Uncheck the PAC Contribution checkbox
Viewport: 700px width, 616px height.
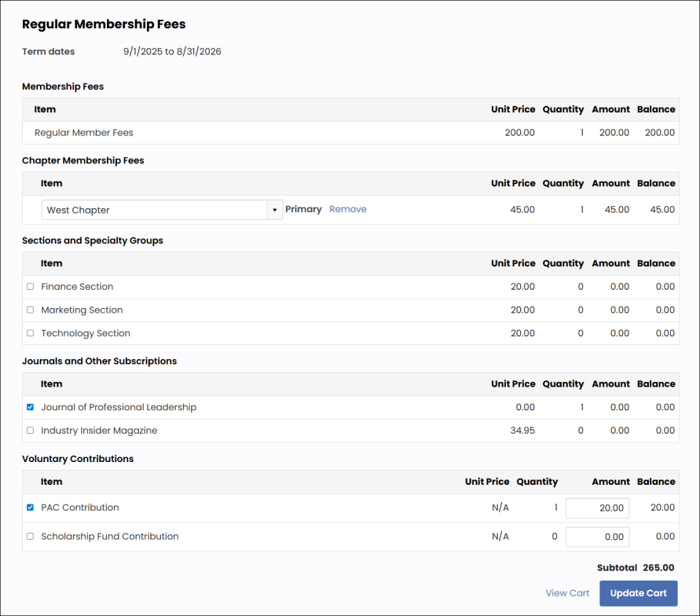click(31, 508)
